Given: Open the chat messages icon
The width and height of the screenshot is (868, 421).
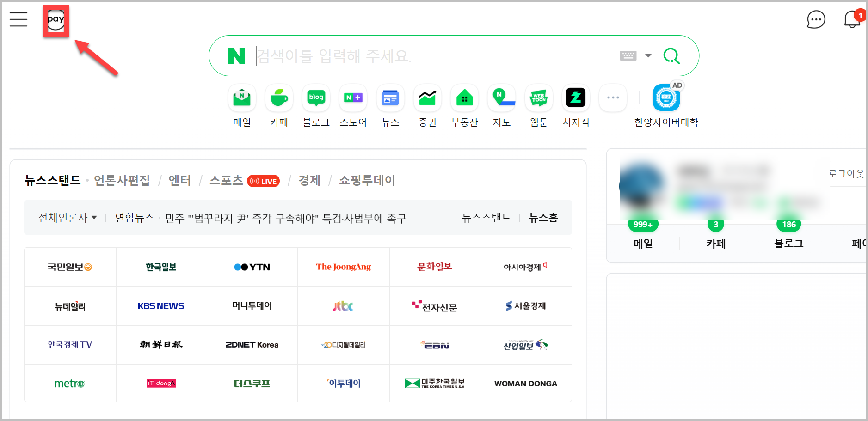Looking at the screenshot, I should (x=816, y=19).
